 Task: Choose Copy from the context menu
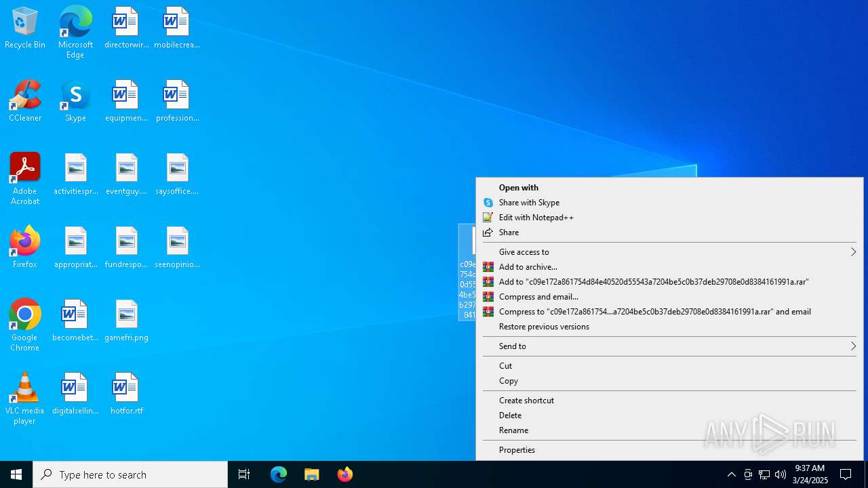point(669,381)
